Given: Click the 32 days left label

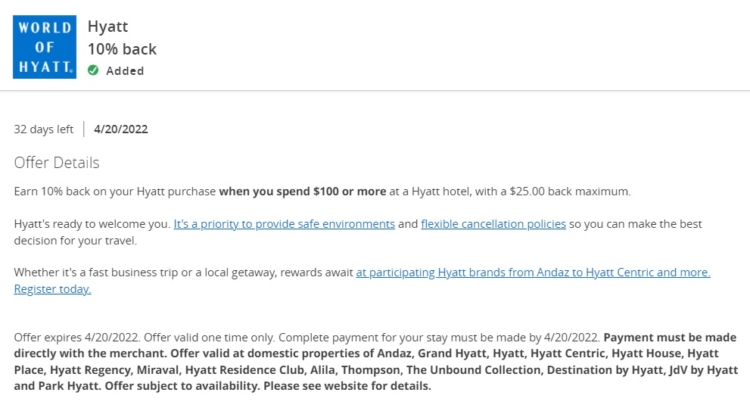Looking at the screenshot, I should point(44,129).
